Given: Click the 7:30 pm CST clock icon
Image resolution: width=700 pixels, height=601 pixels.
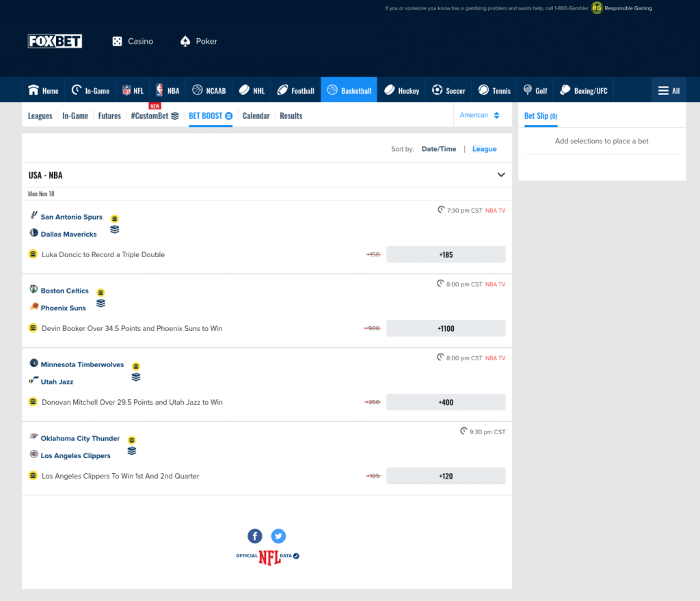Looking at the screenshot, I should point(441,209).
